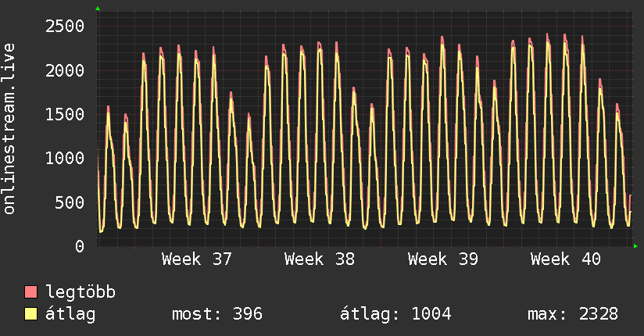Click the yellow átlag legend swatch
Image resolution: width=644 pixels, height=336 pixels.
[30, 314]
